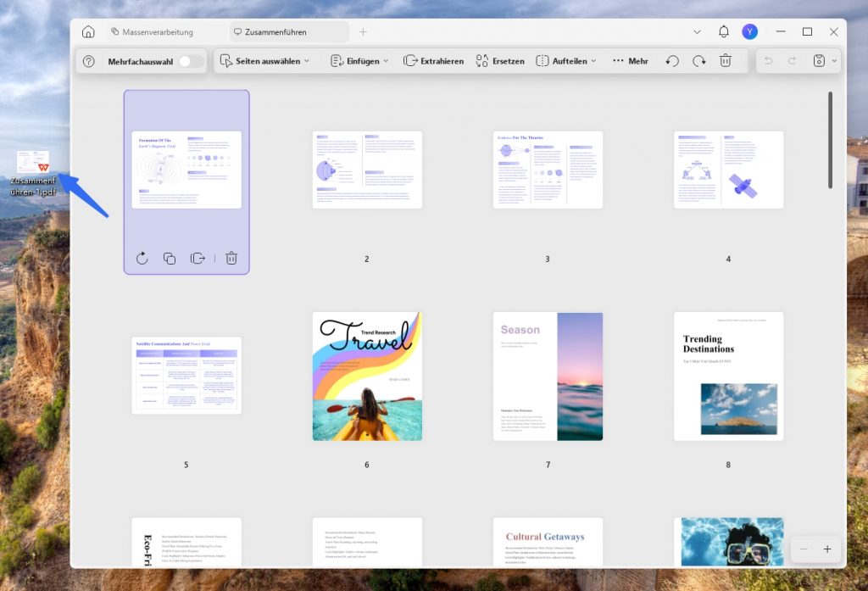Screen dimensions: 868x591
Task: Rotate page 1 using its thumbnail icon
Action: click(x=142, y=258)
